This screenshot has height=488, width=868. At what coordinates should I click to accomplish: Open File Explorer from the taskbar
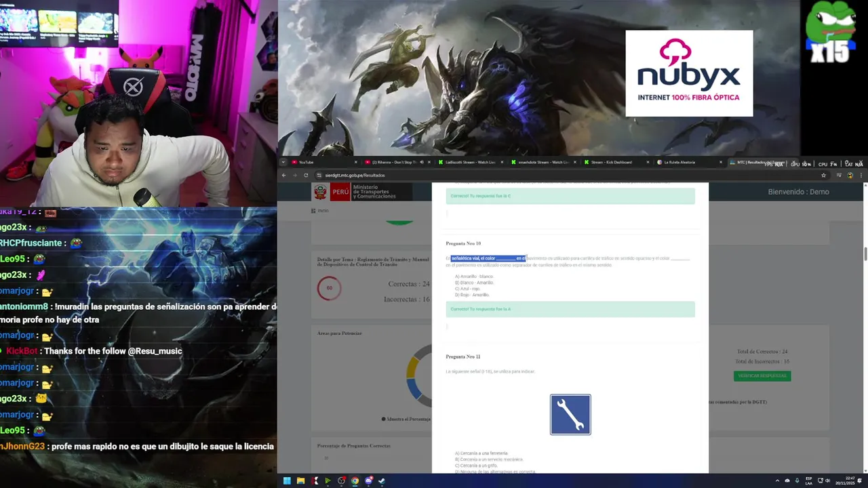[300, 481]
